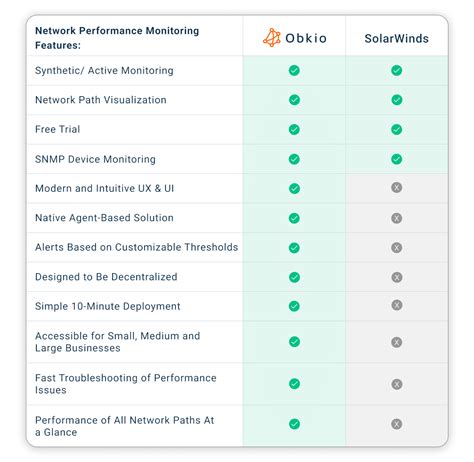Click SolarWinds' green check for Synthetic/Active Monitoring
Screen dimensions: 474x462
(397, 70)
